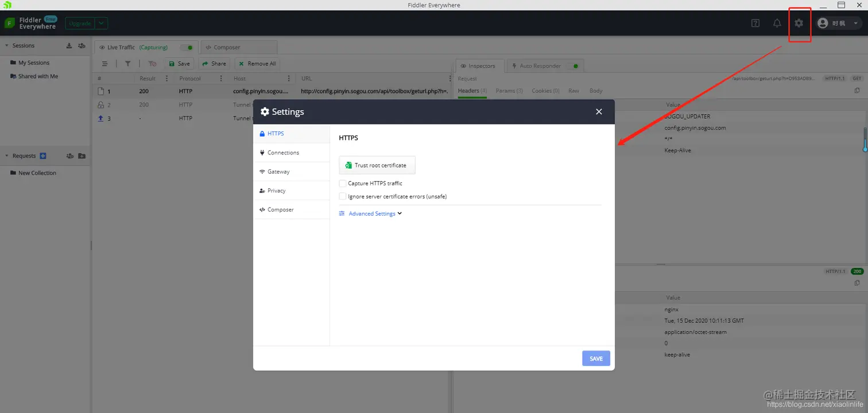Open the Protocol column options menu
This screenshot has height=413, width=868.
pyautogui.click(x=222, y=79)
